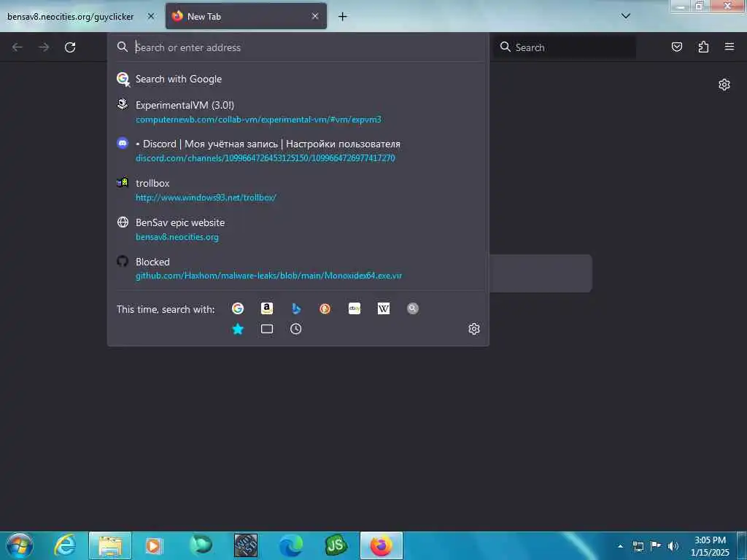The height and width of the screenshot is (560, 747).
Task: Open the Blocked GitHub suggestion
Action: pyautogui.click(x=298, y=268)
